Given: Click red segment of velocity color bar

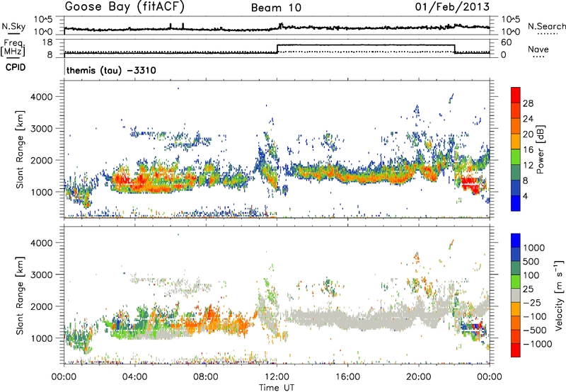Looking at the screenshot, I should point(516,350).
